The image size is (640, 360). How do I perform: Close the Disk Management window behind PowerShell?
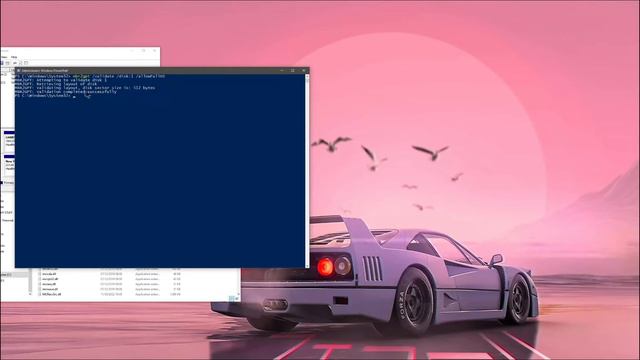pyautogui.click(x=154, y=51)
